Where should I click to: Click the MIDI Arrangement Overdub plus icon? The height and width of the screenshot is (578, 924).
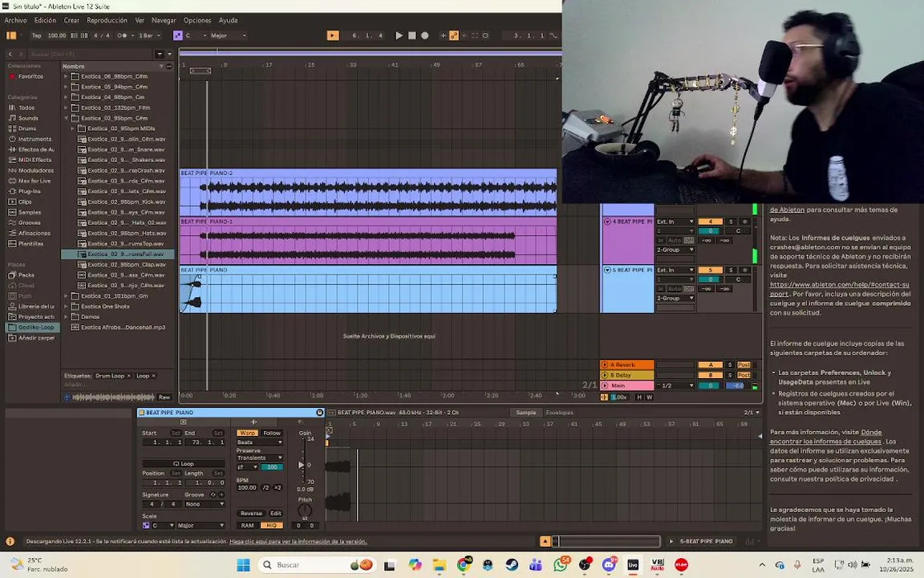443,35
